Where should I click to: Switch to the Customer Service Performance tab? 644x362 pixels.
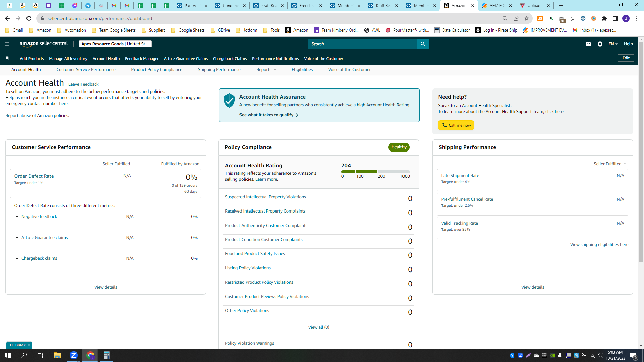pyautogui.click(x=86, y=70)
